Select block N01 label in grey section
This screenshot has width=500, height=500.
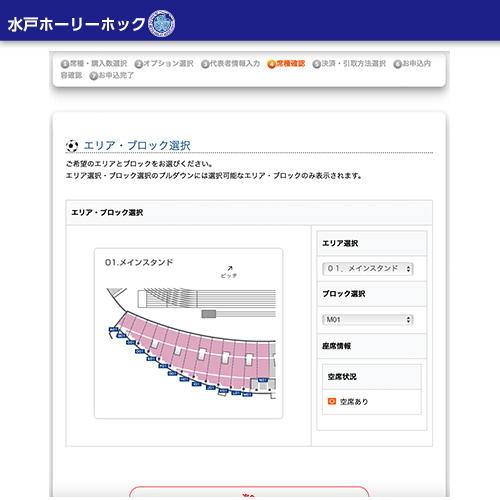tap(263, 380)
